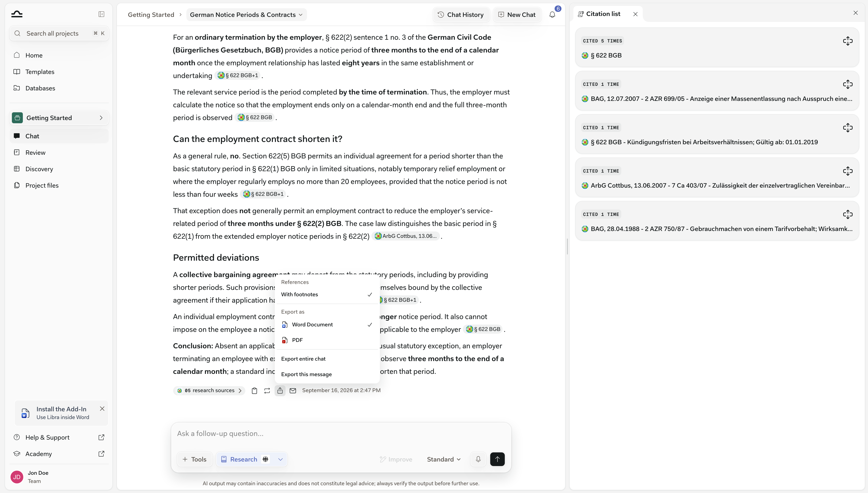Dismiss the Install the Add-In banner

point(102,409)
